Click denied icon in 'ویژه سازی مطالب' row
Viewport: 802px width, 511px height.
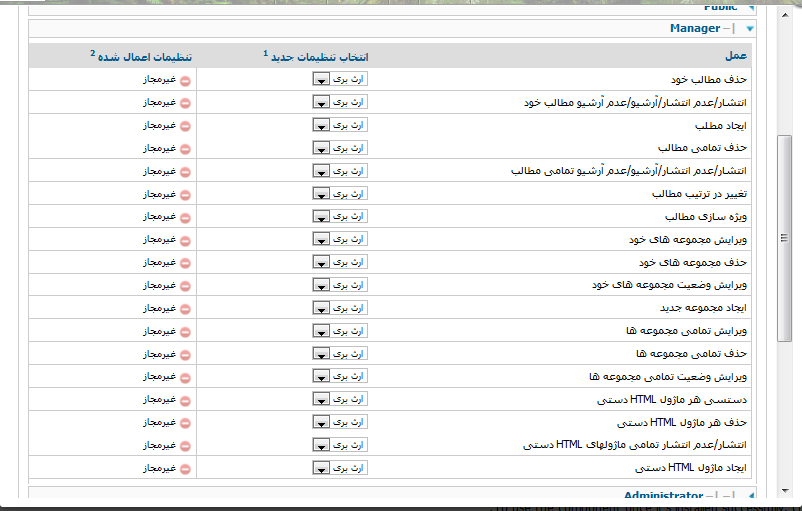click(185, 217)
